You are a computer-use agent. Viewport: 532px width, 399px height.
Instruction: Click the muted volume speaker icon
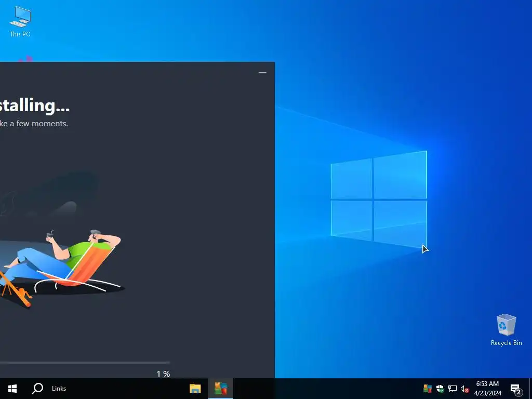464,389
